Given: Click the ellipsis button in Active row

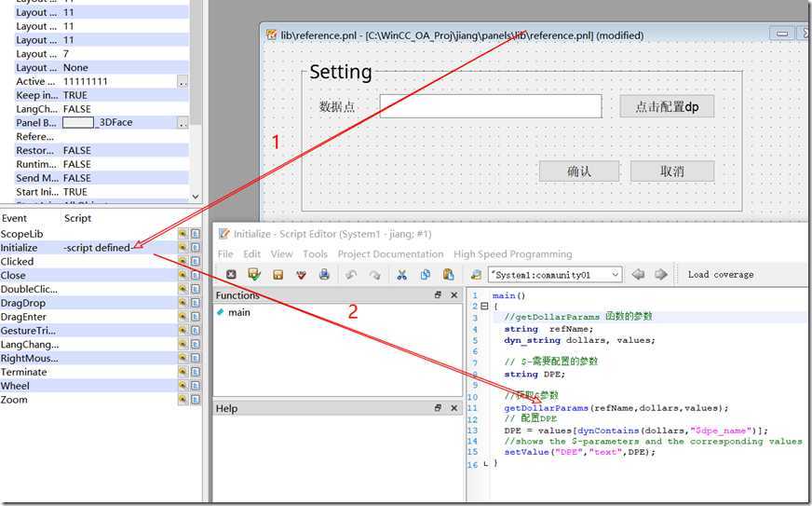Looking at the screenshot, I should click(183, 82).
